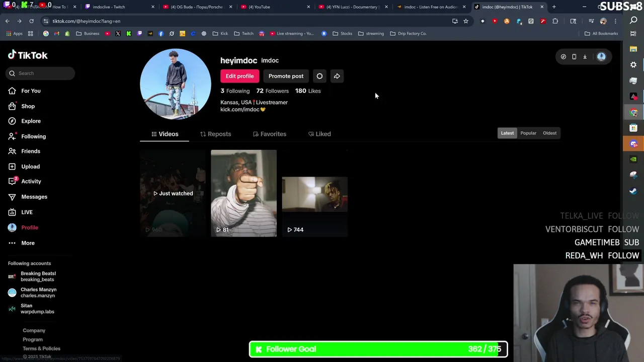Image resolution: width=644 pixels, height=362 pixels.
Task: Switch to the Liked tab
Action: pos(319,134)
